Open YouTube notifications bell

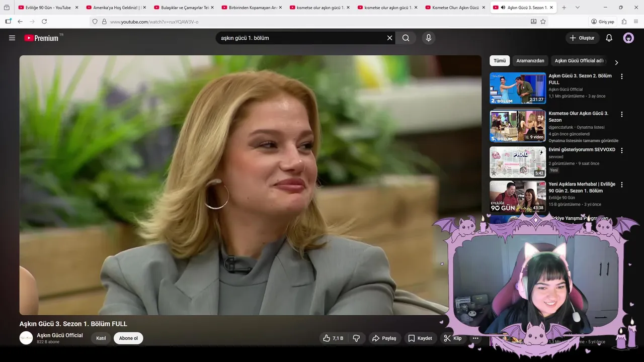(x=609, y=38)
